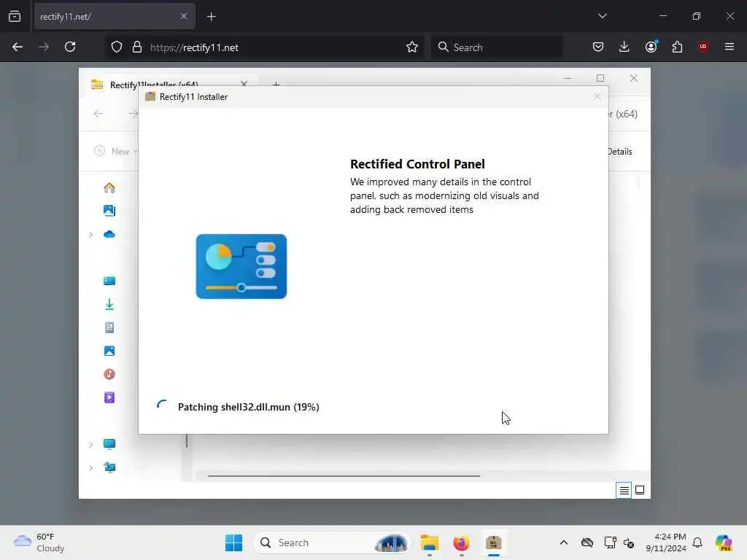This screenshot has width=747, height=560.
Task: Open Videos in Explorer sidebar
Action: coord(109,397)
